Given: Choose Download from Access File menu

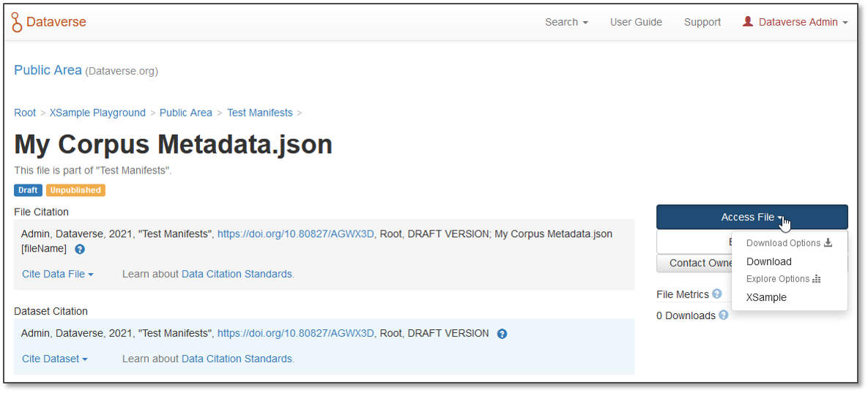Looking at the screenshot, I should (768, 261).
